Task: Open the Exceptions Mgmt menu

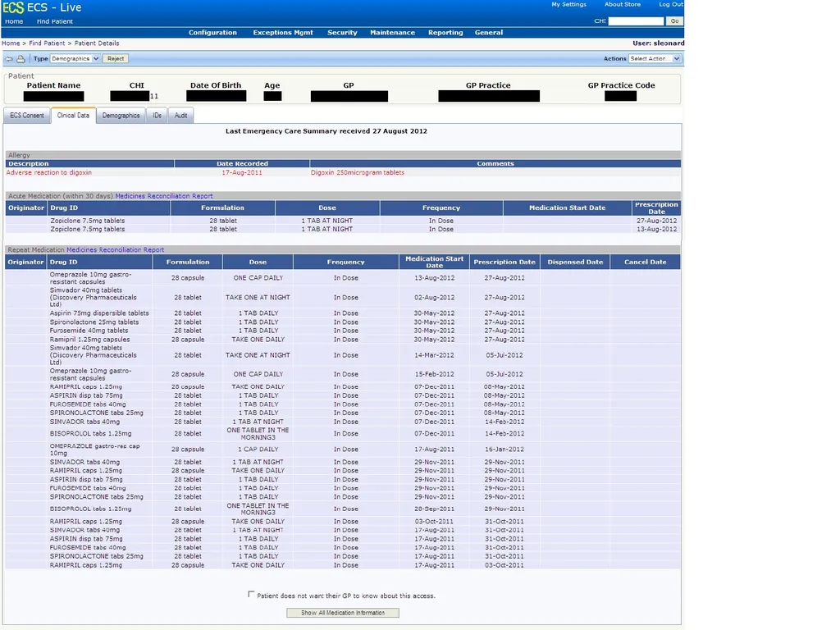Action: click(x=283, y=33)
